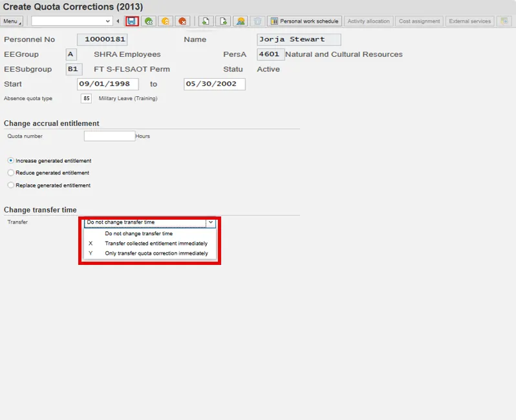This screenshot has width=516, height=420.
Task: Click the yellow Exit icon
Action: click(x=166, y=21)
